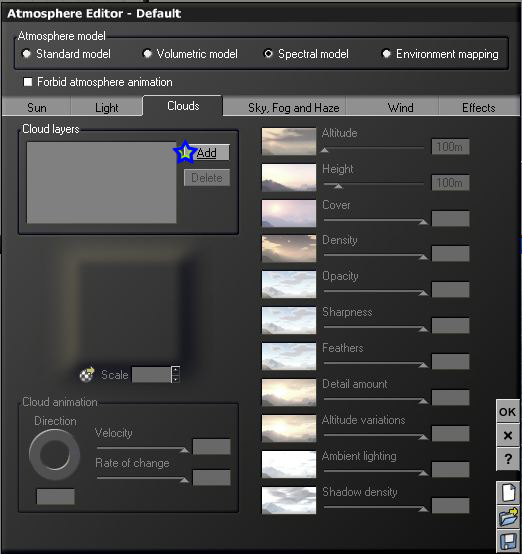The image size is (522, 554).
Task: Open help with the question mark icon
Action: pos(508,459)
